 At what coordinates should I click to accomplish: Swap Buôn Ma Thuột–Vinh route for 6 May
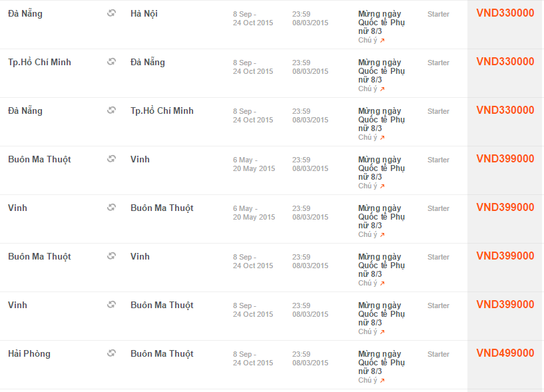[x=111, y=159]
